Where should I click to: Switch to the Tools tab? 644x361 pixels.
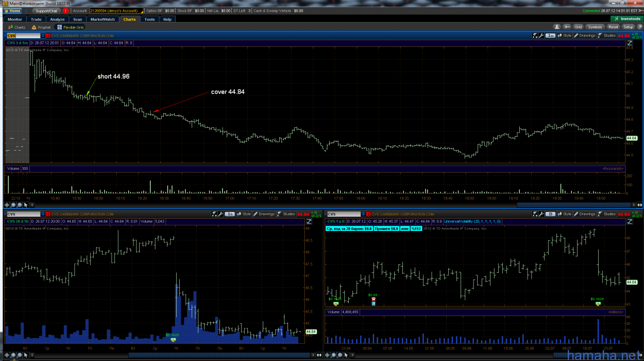[x=149, y=19]
